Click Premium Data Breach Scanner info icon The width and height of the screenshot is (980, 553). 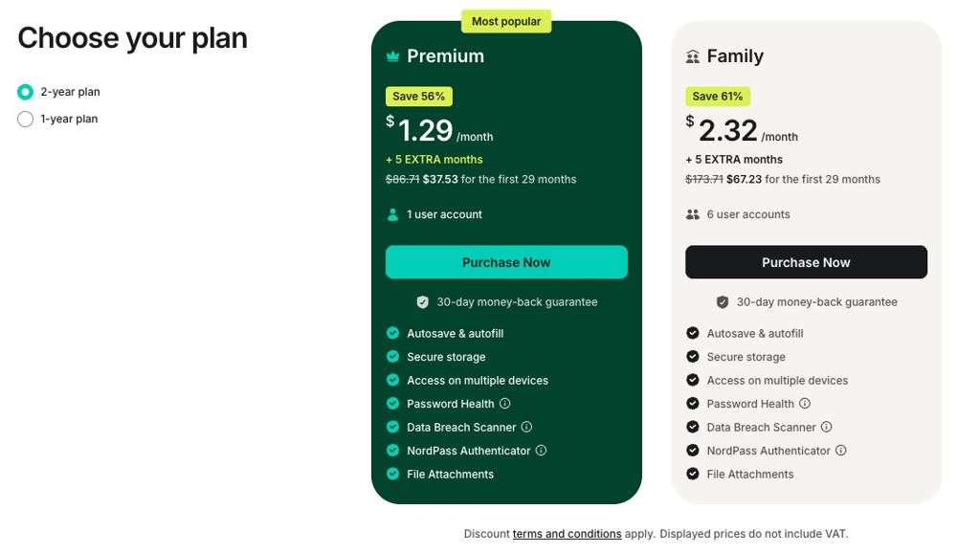[x=527, y=427]
